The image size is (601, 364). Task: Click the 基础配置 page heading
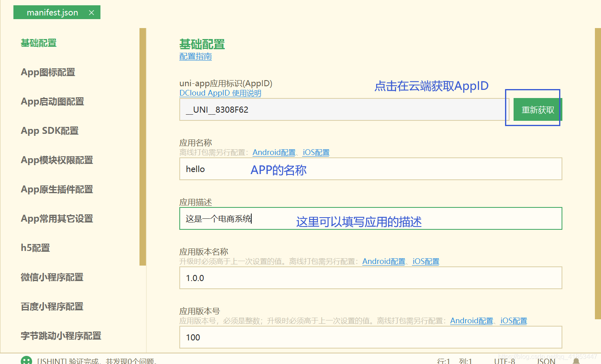(x=202, y=44)
